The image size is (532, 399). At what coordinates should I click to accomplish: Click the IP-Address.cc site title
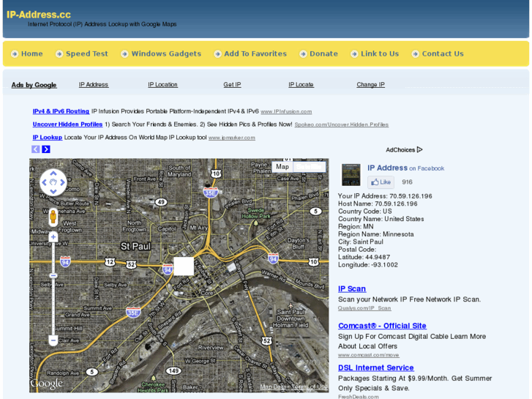coord(39,15)
